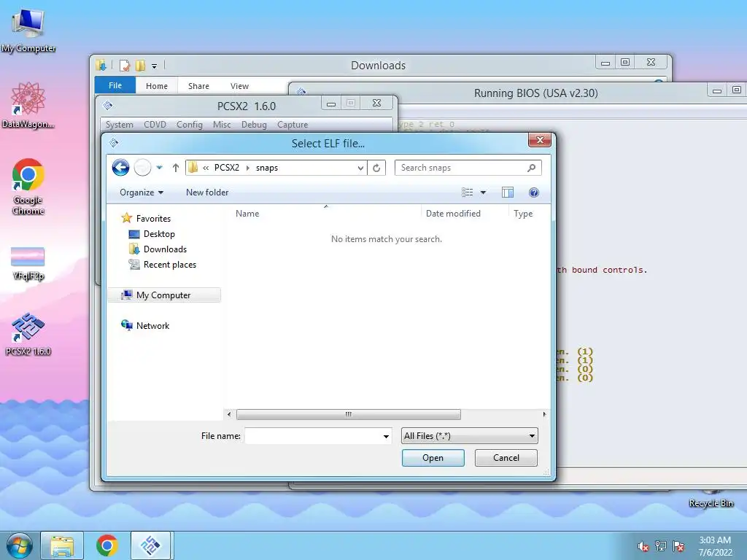This screenshot has height=560, width=747.
Task: Refresh the snaps folder listing
Action: pos(376,168)
